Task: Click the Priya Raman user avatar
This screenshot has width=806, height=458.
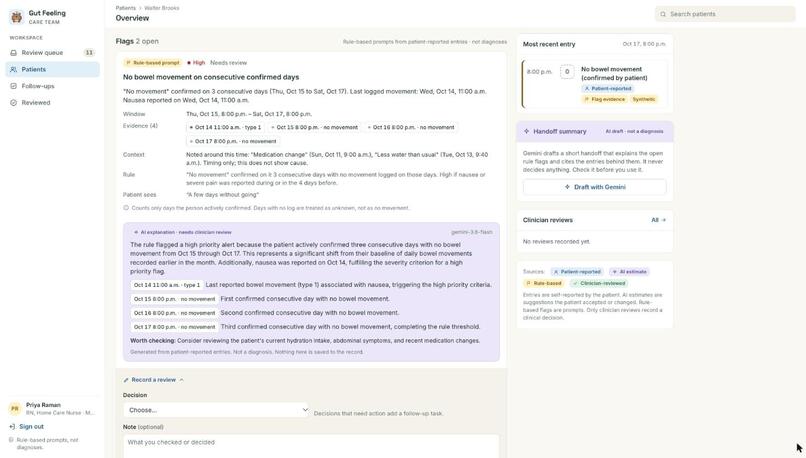Action: click(x=15, y=409)
